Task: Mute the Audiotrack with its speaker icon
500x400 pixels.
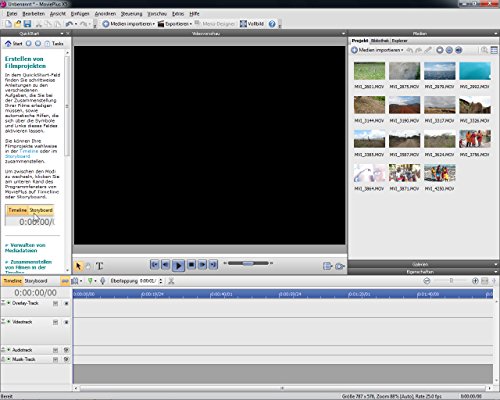Action: (66, 350)
